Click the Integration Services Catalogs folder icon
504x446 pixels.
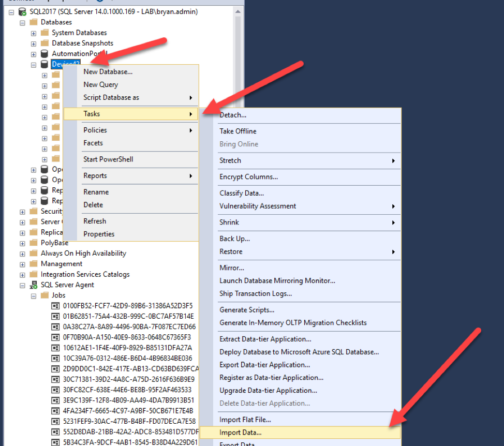coord(34,275)
